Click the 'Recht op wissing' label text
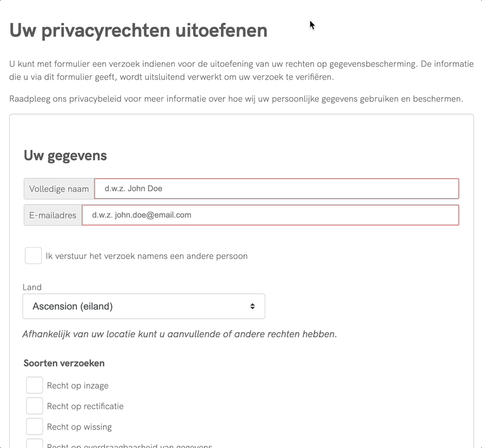Viewport: 482px width, 448px height. click(79, 427)
